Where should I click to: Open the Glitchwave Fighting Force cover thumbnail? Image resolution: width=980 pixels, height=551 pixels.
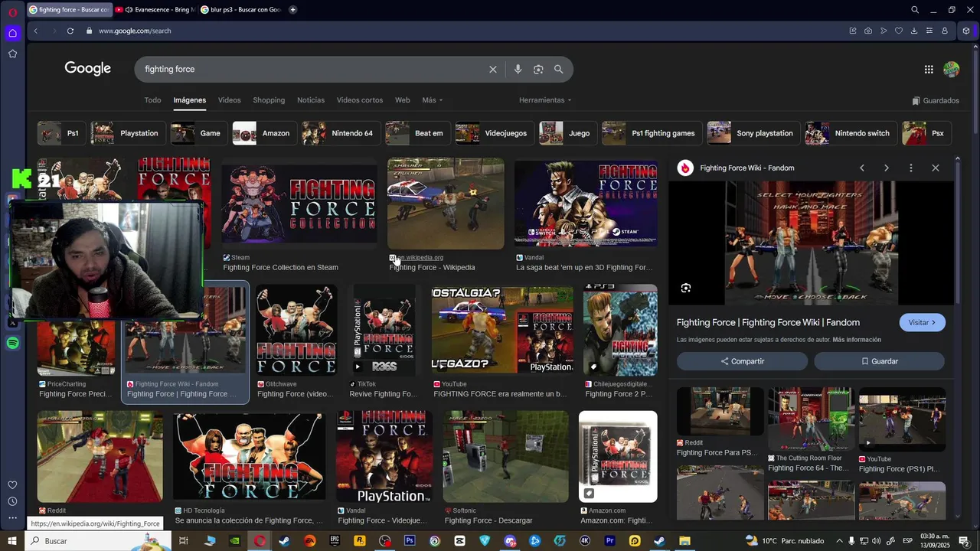pyautogui.click(x=296, y=330)
